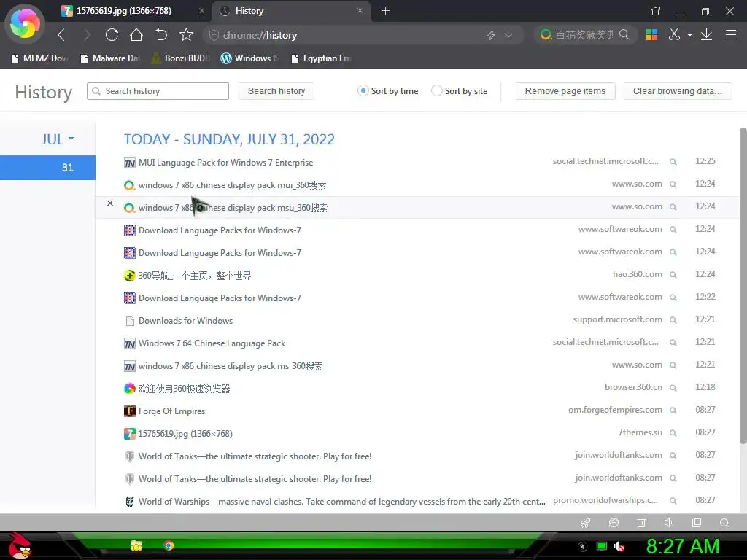The image size is (747, 560).
Task: Open Windows 7 64 Chinese Language Pack
Action: pos(212,343)
